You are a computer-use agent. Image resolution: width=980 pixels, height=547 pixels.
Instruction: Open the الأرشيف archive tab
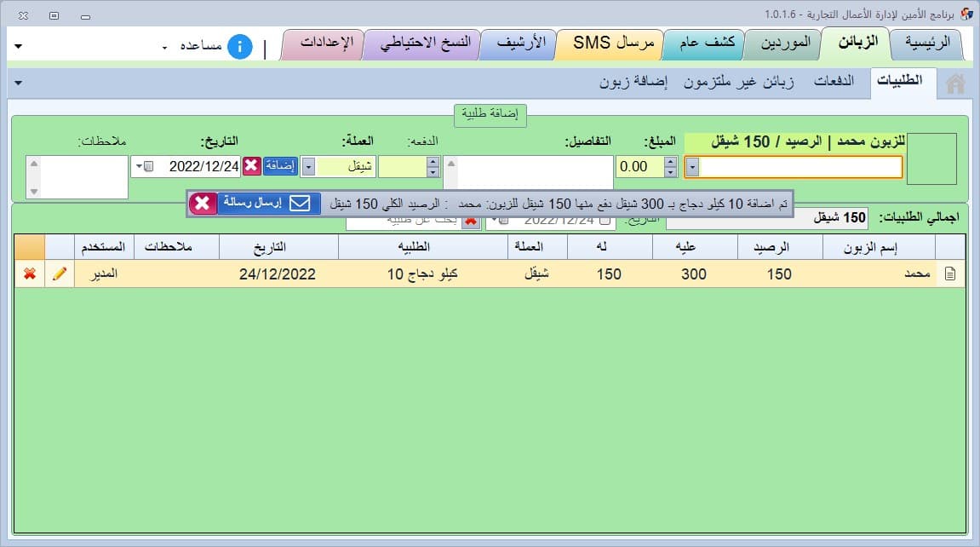coord(520,43)
